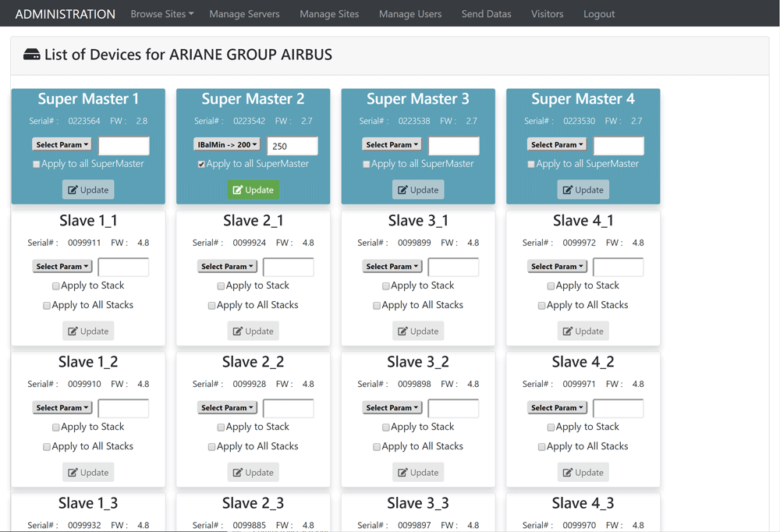Screen dimensions: 780x532
Task: Enable Apply to Stack for Slave 1_1
Action: pyautogui.click(x=56, y=286)
